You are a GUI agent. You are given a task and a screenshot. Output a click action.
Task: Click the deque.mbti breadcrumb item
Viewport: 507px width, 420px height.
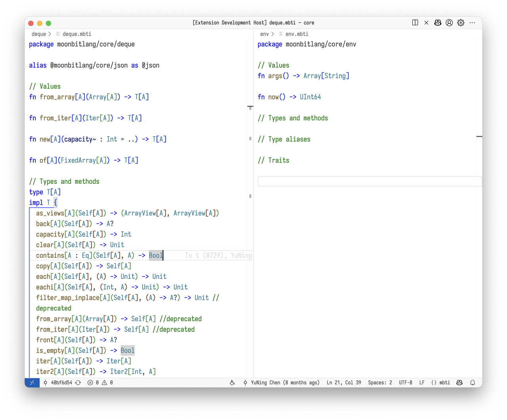point(76,34)
